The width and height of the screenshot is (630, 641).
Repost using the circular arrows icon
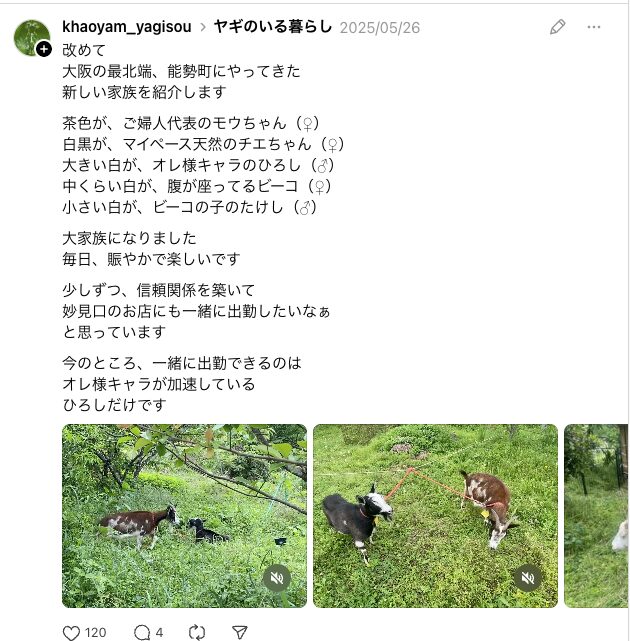pos(197,632)
